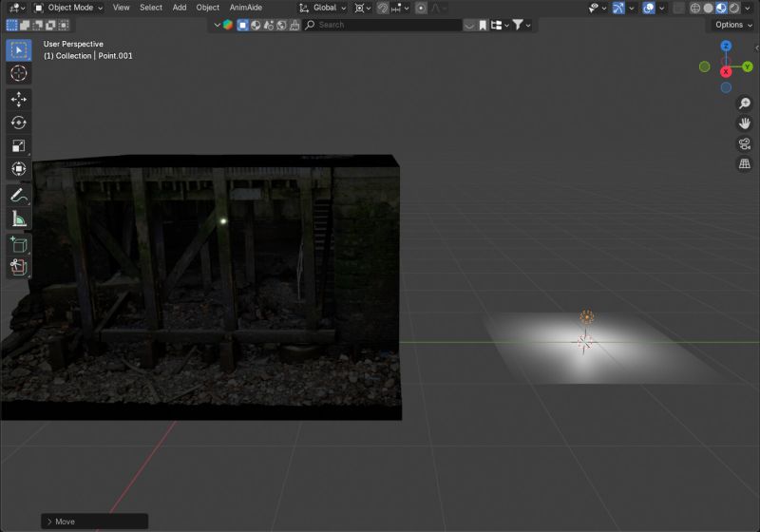Screen dimensions: 760x532
Task: Open overlays settings dropdown arrow
Action: pos(661,8)
